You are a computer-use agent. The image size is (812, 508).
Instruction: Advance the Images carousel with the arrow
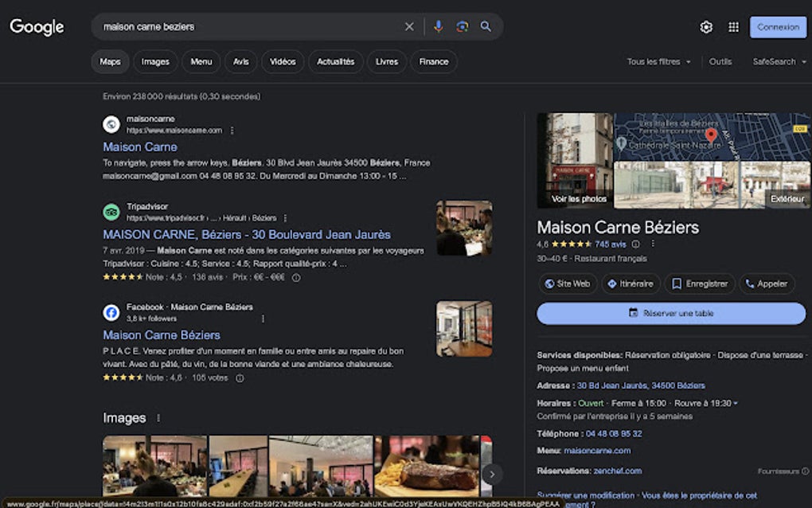(491, 473)
